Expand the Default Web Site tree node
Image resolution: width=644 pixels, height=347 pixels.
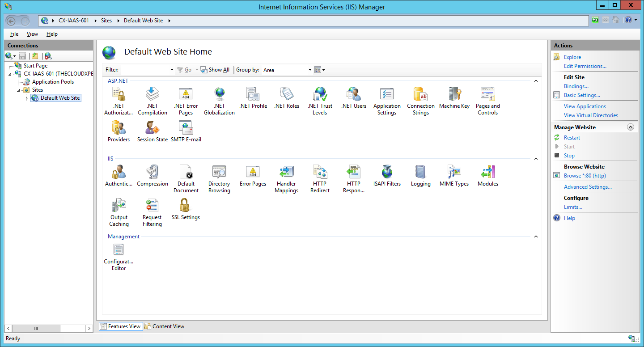[x=27, y=98]
